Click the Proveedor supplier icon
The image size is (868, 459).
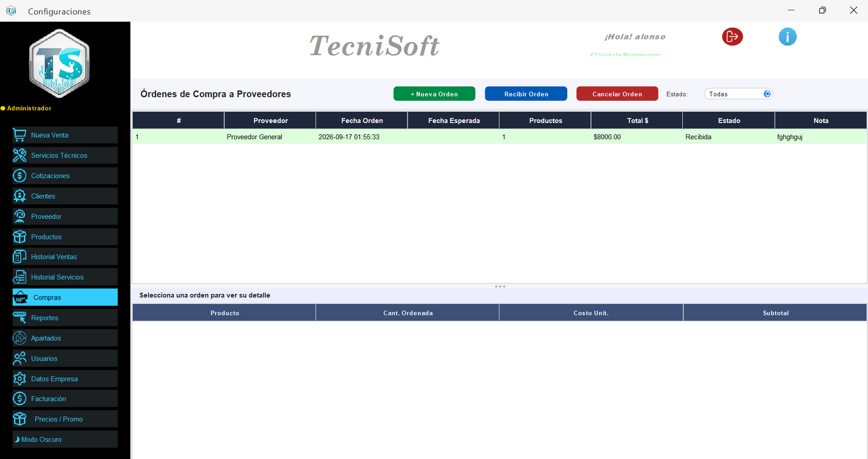(20, 216)
